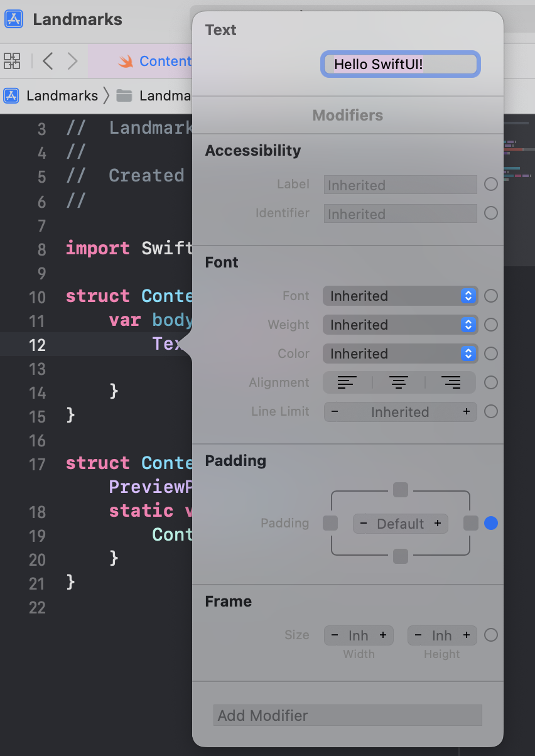Edit the Hello SwiftUI! text field
This screenshot has height=756, width=535.
[401, 64]
